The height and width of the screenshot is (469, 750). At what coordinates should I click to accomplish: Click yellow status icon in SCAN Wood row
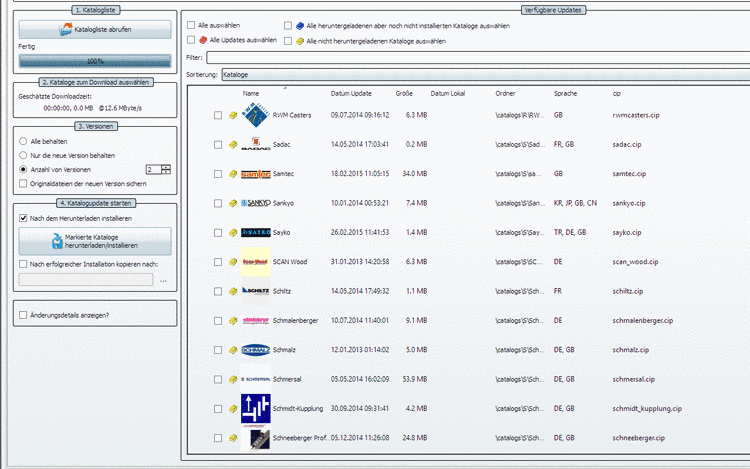[233, 262]
